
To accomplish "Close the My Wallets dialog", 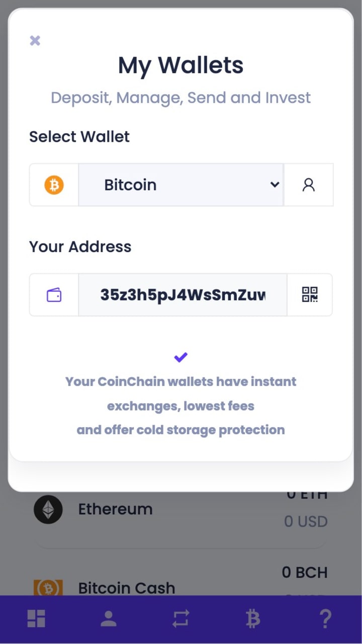I will pyautogui.click(x=35, y=40).
